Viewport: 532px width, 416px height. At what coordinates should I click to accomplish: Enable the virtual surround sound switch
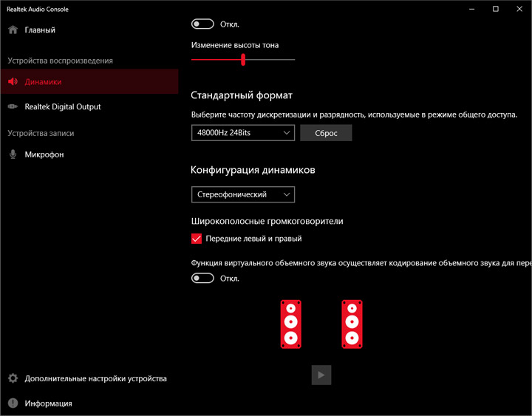(x=202, y=279)
